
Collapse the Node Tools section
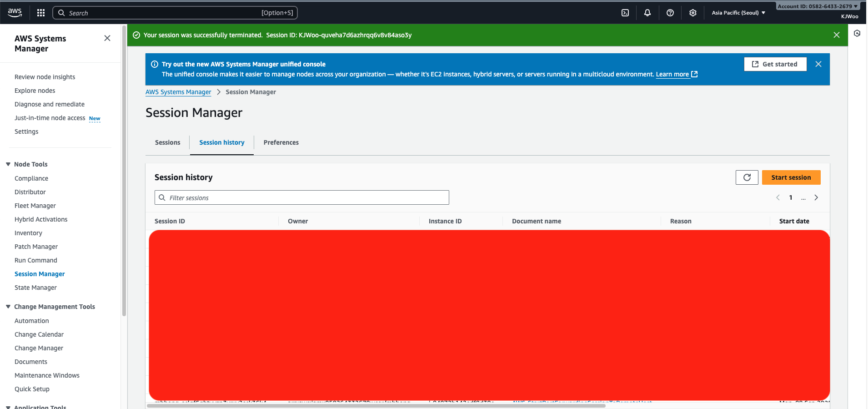pyautogui.click(x=8, y=164)
